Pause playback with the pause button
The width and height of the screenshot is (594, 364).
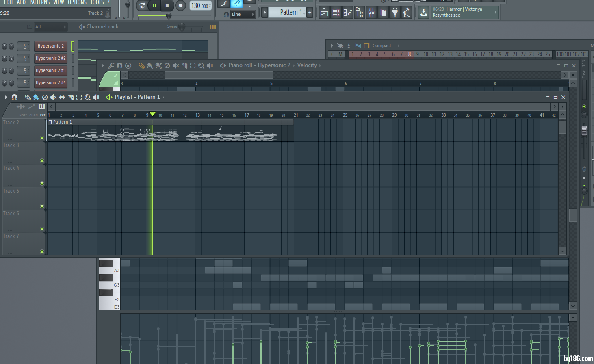point(154,6)
